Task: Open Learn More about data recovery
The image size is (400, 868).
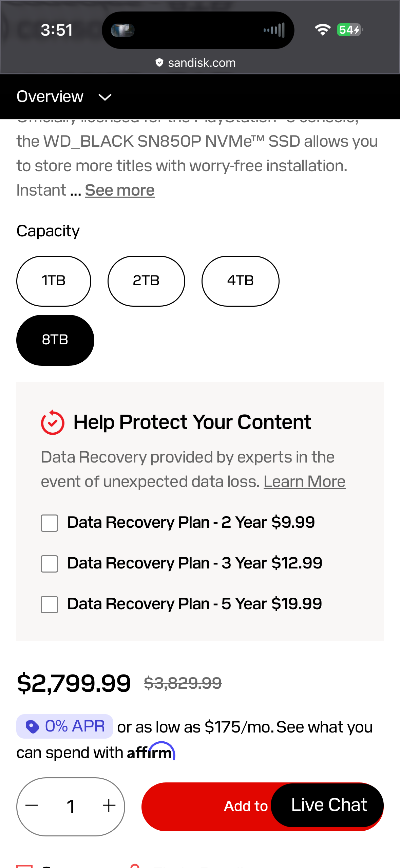Action: point(304,482)
